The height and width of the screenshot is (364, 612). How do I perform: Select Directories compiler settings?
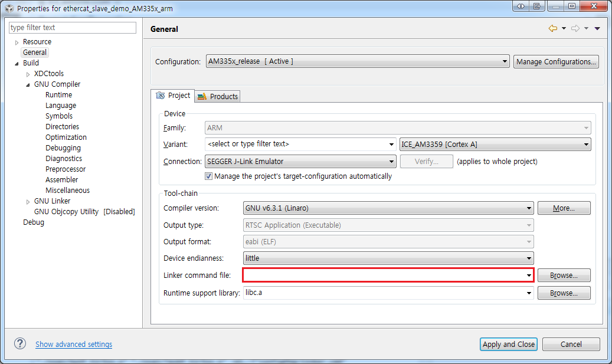pos(62,126)
